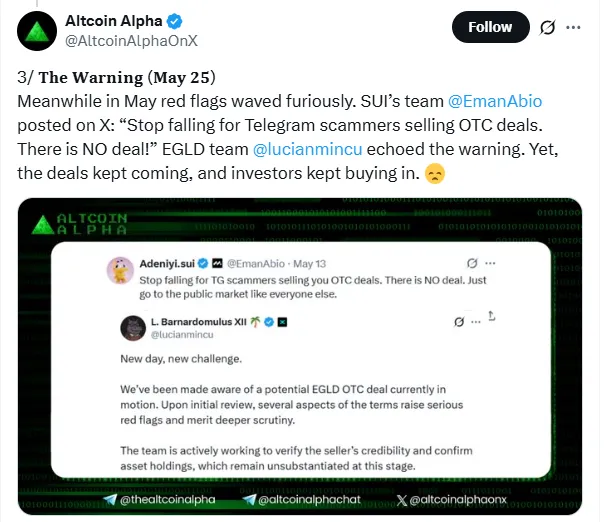Click the L. Barnardomulus XII avatar in the image

click(133, 328)
